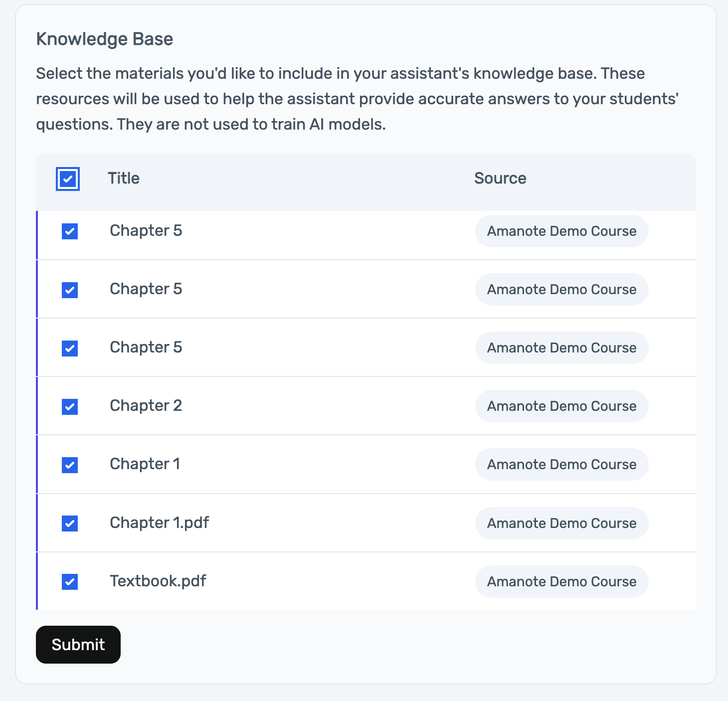Click the Chapter 1.pdf title

click(x=159, y=523)
